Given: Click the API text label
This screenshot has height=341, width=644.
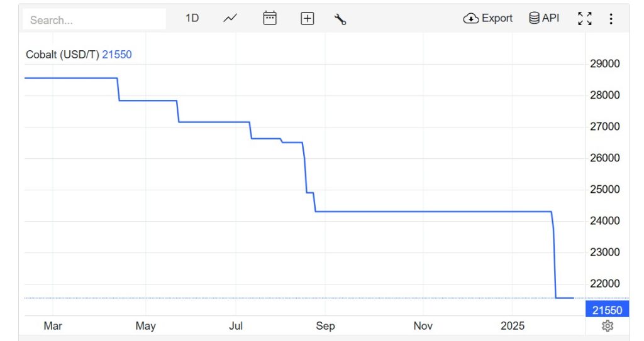Looking at the screenshot, I should [x=550, y=18].
